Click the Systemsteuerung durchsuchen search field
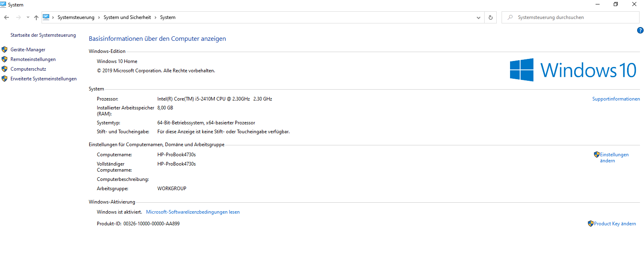 pos(571,17)
